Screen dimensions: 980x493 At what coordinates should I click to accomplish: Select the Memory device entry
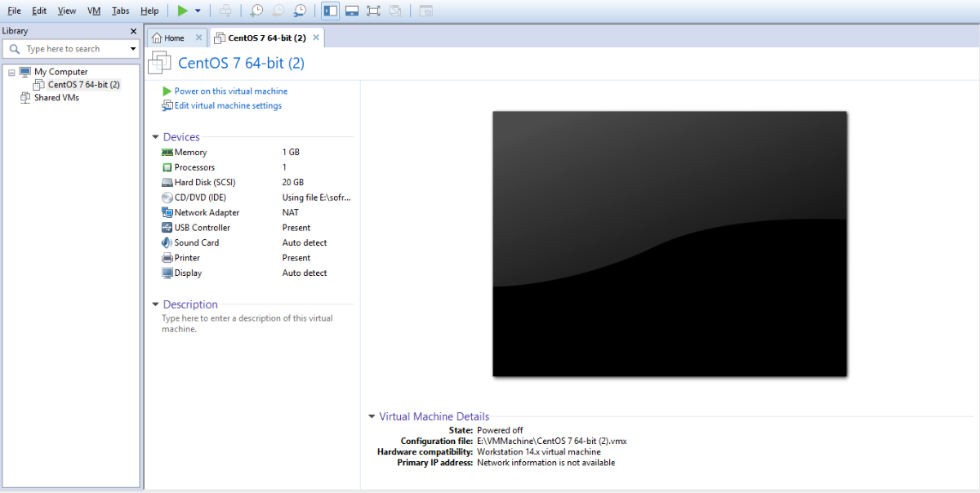[189, 152]
